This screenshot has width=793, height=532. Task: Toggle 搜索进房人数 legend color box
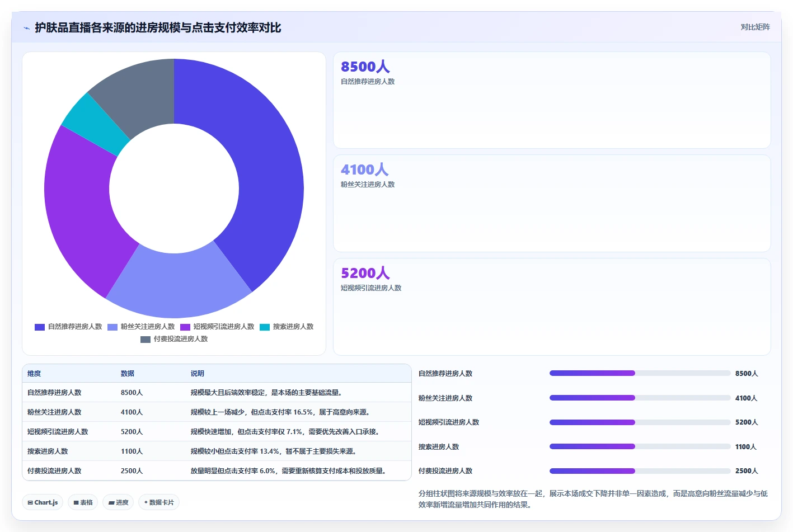coord(265,327)
